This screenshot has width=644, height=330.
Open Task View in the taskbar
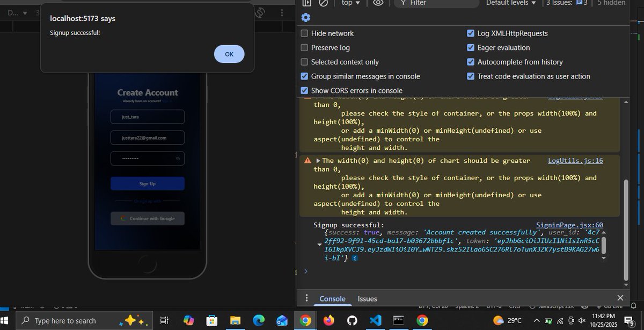[165, 320]
